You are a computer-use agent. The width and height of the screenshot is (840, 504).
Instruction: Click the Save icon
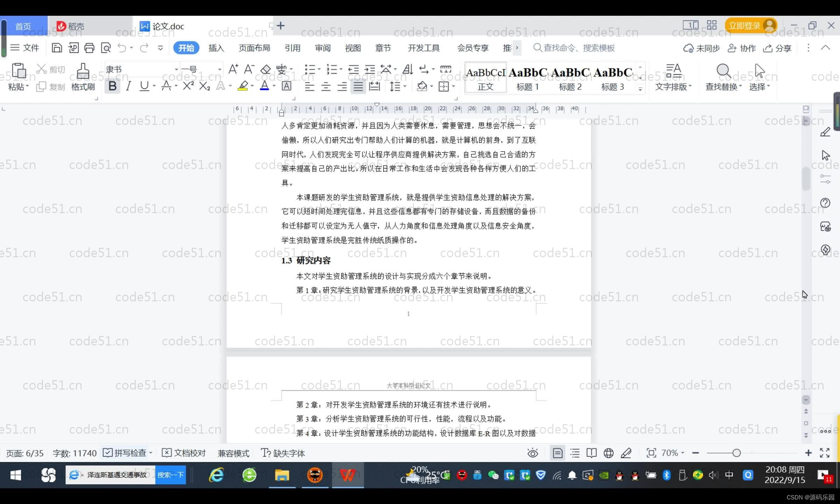tap(57, 48)
